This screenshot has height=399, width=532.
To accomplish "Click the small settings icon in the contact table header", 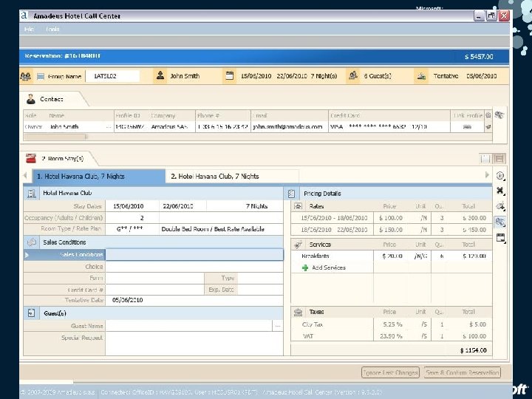I will [488, 115].
